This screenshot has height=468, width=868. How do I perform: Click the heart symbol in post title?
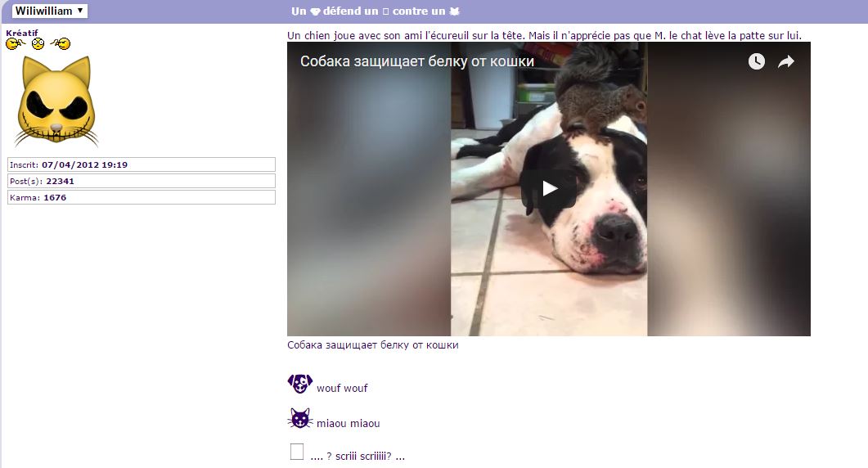point(315,11)
